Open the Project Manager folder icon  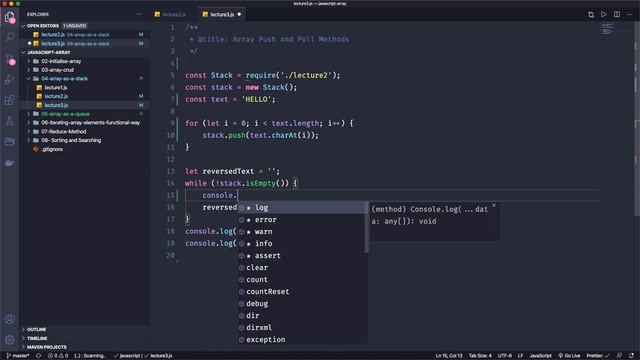point(9,142)
